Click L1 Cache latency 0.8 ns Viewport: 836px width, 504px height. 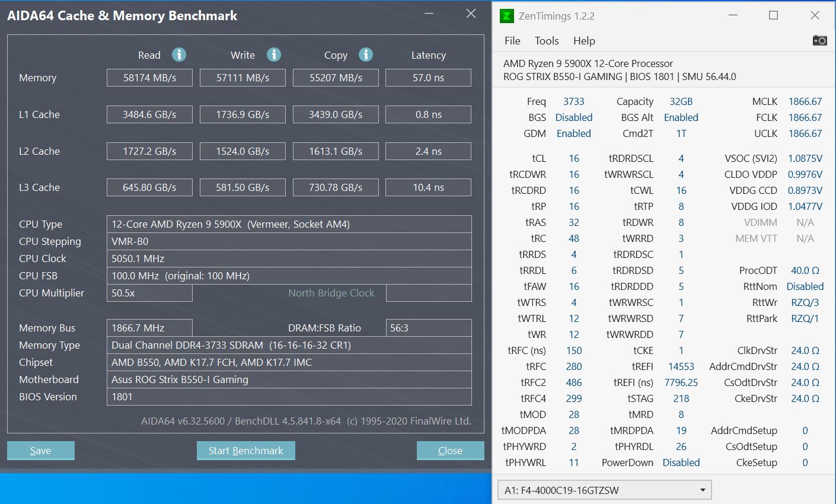(429, 114)
